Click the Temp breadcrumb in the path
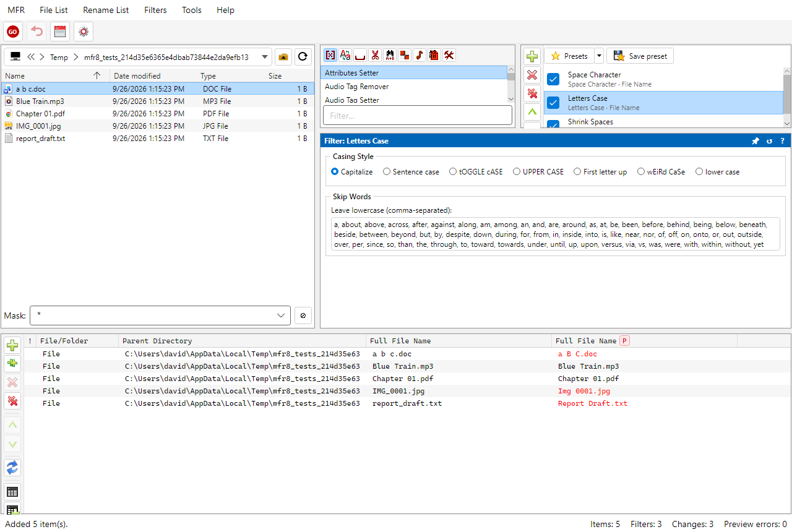Viewport: 792px width, 532px height. [59, 58]
